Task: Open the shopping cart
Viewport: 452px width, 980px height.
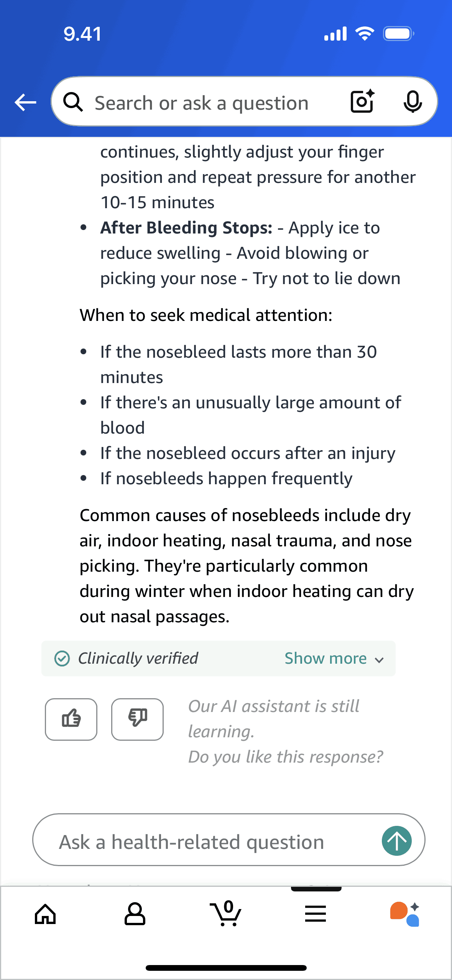Action: click(x=226, y=914)
